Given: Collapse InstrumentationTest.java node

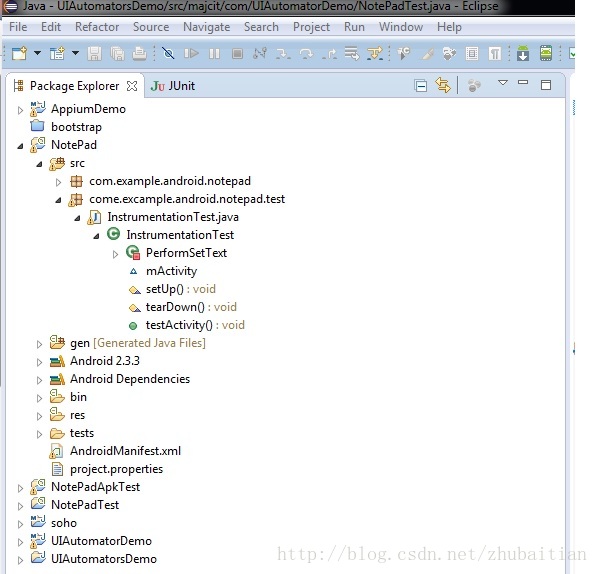Looking at the screenshot, I should [77, 219].
